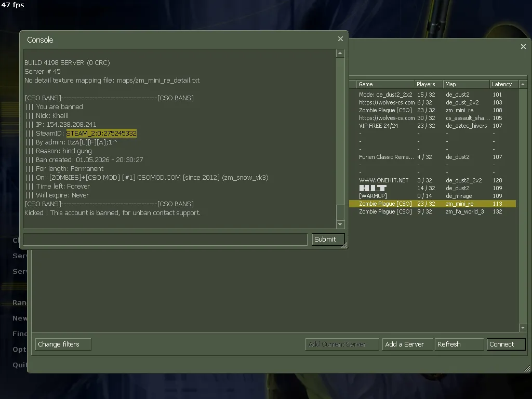Focus the console command input field
This screenshot has width=532, height=399.
point(165,239)
